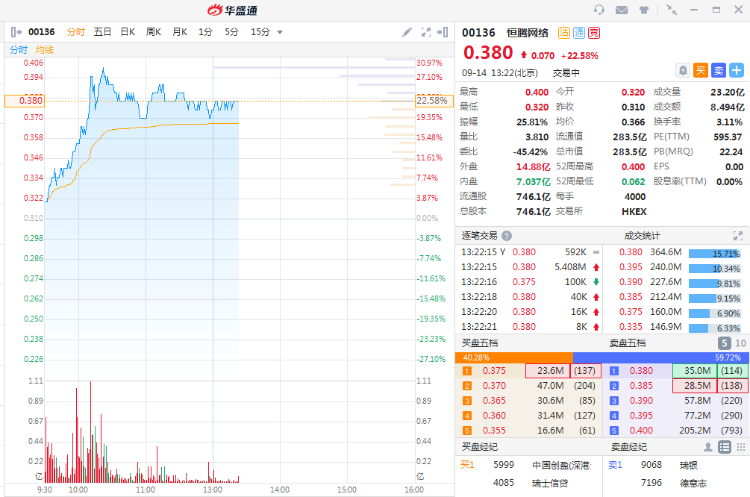Click the 成交额 value 8.494亿

click(x=727, y=107)
